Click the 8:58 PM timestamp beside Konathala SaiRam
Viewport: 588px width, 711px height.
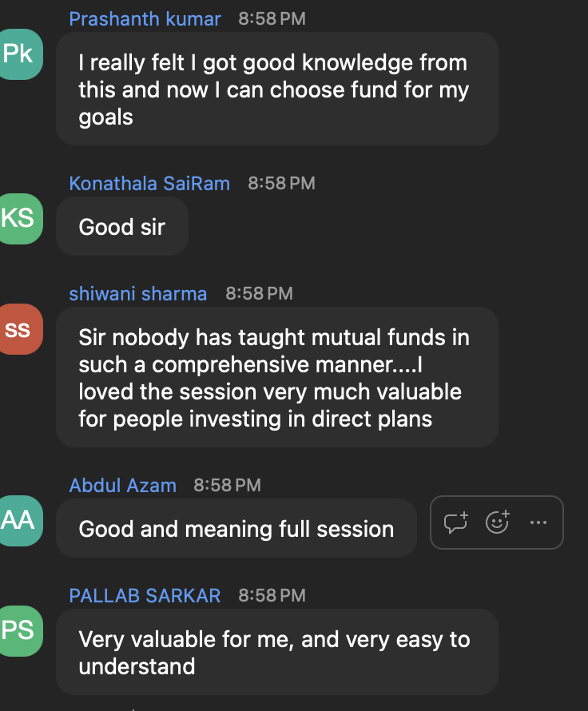[281, 184]
